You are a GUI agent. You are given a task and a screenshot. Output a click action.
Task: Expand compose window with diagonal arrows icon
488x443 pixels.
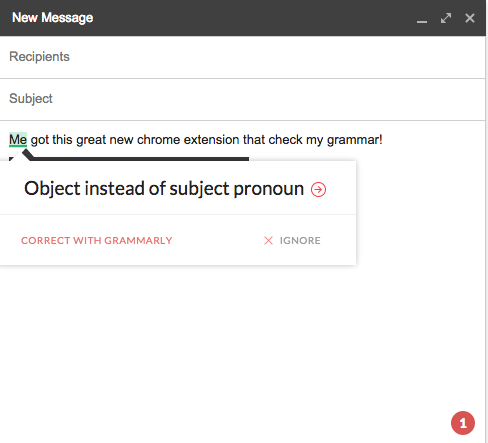pyautogui.click(x=446, y=18)
